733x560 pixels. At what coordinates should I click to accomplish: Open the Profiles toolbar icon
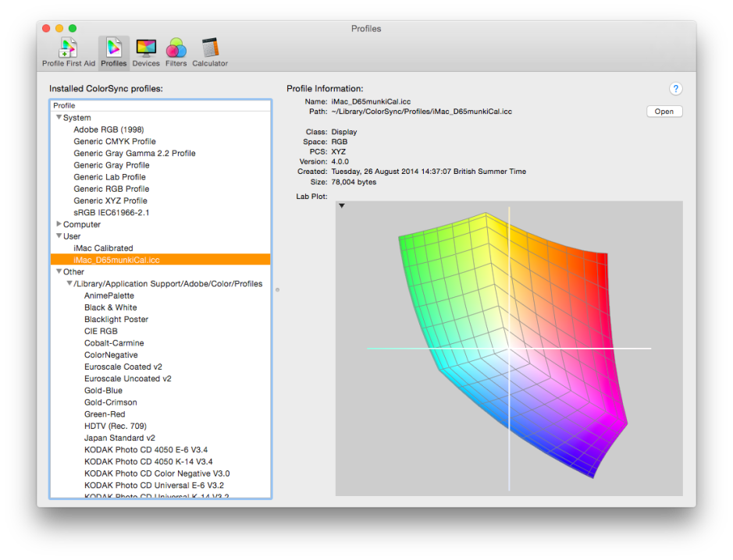[x=113, y=47]
